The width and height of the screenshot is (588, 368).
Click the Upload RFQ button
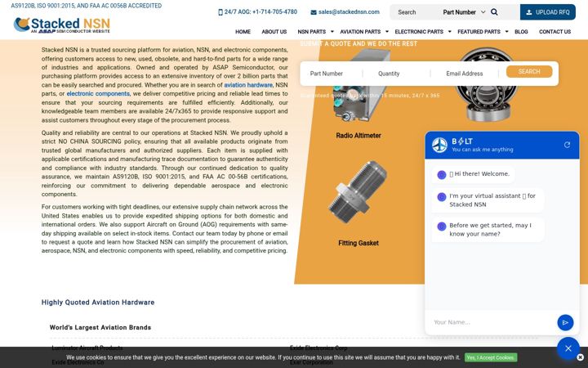[547, 12]
